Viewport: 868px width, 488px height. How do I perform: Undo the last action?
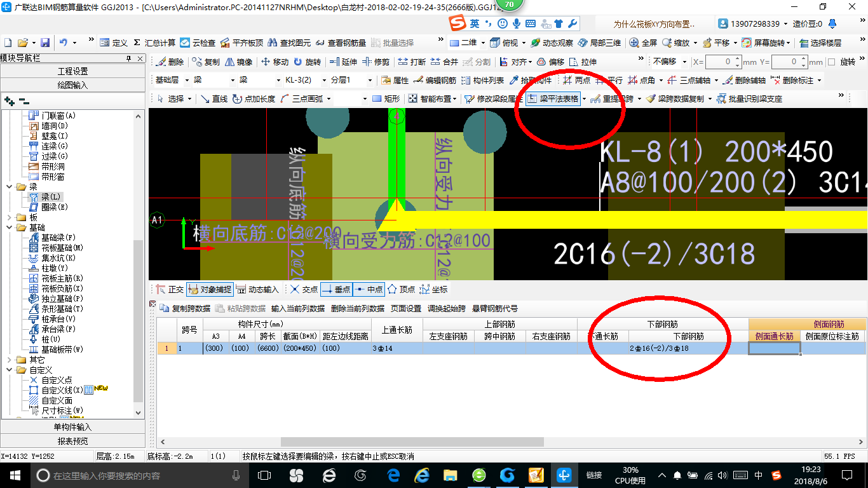coord(64,43)
